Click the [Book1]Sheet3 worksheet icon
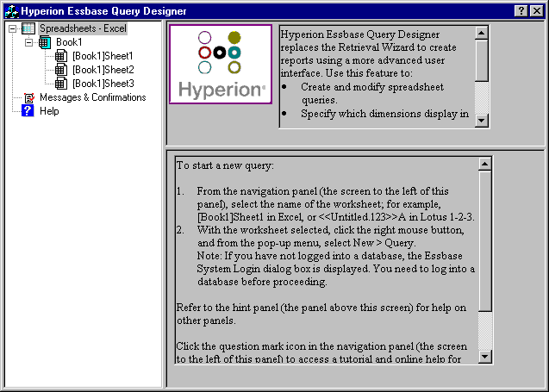The height and width of the screenshot is (392, 549). pyautogui.click(x=61, y=84)
